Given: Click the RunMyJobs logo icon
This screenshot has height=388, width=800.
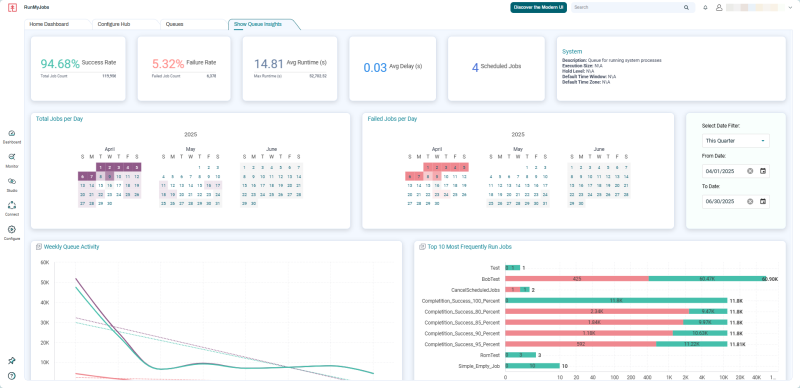Looking at the screenshot, I should coord(13,8).
